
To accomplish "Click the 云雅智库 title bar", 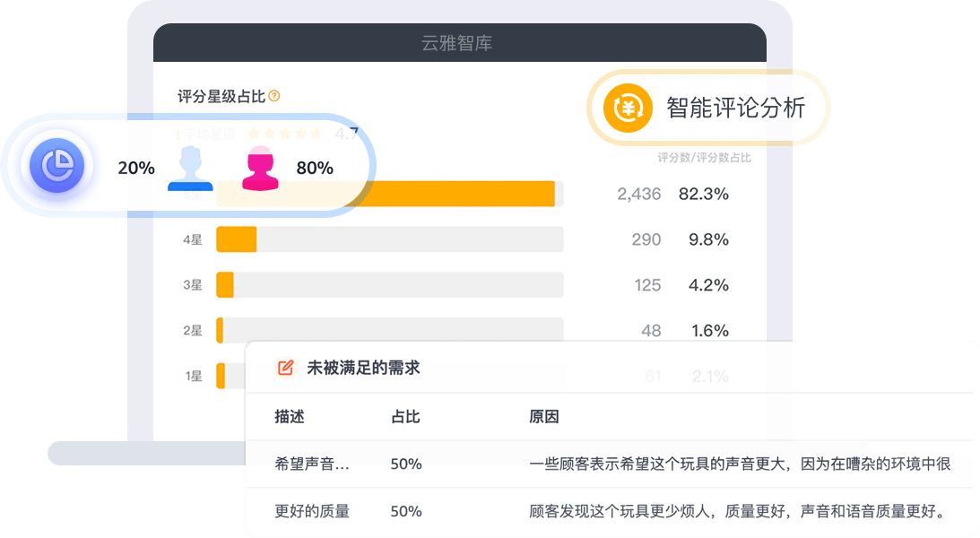I will 459,43.
